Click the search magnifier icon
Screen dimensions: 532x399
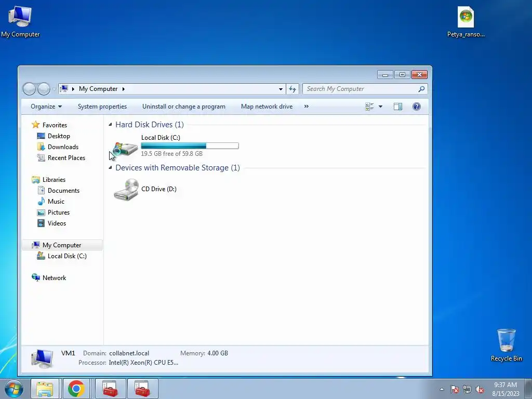421,89
